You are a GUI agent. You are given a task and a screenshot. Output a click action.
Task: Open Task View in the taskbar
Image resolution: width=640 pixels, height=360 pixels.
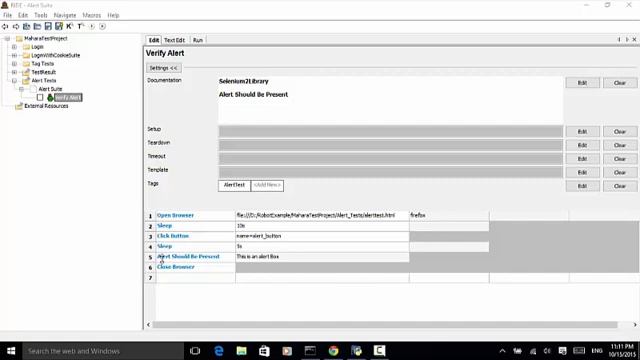(x=195, y=351)
